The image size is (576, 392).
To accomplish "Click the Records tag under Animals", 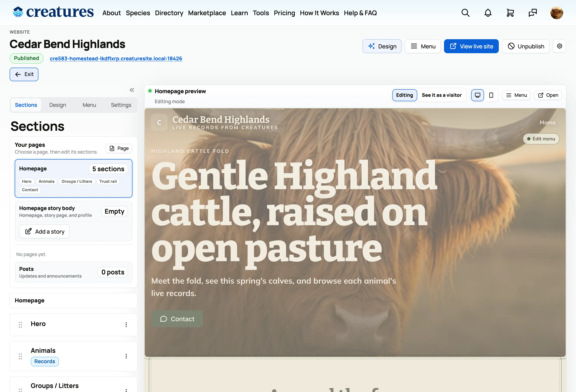I will pyautogui.click(x=45, y=361).
